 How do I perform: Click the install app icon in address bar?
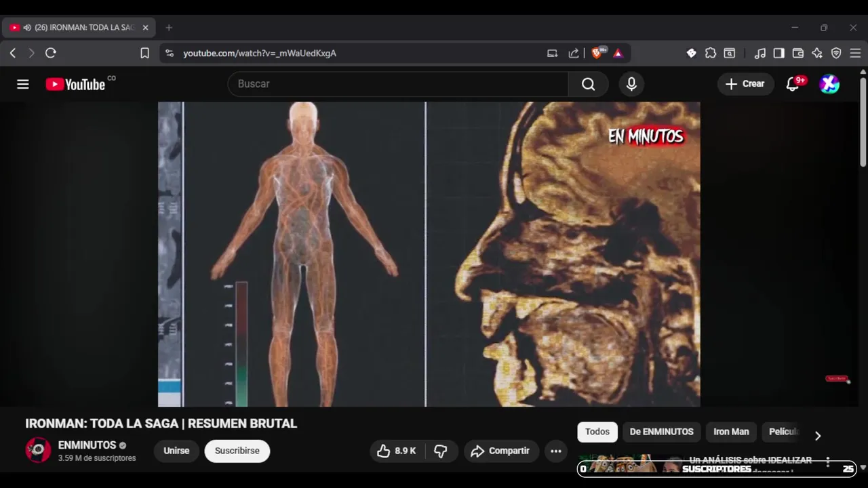point(552,53)
